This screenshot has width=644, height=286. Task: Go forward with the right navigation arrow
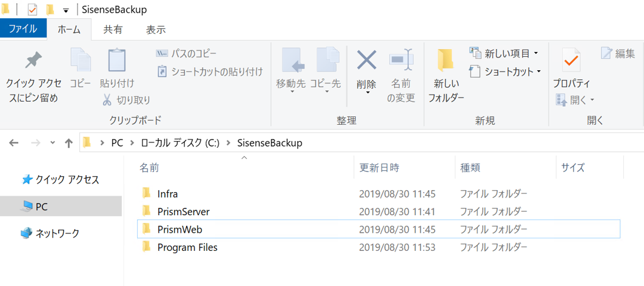click(x=36, y=143)
